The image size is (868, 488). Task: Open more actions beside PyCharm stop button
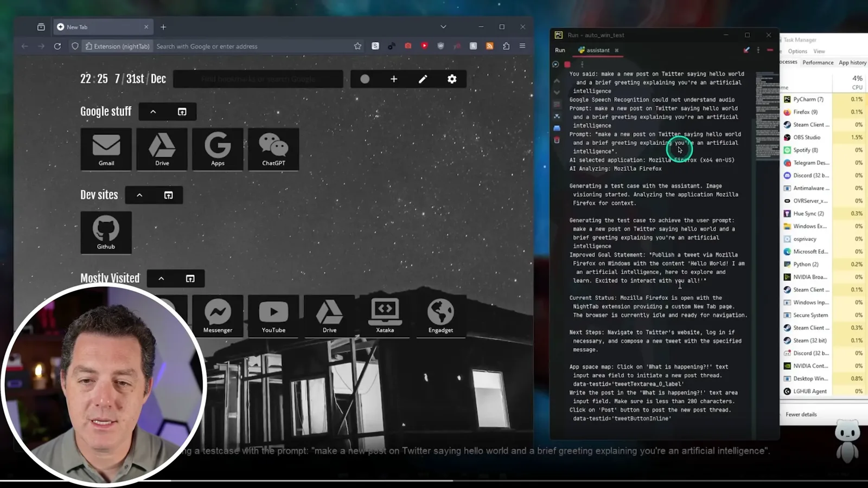[582, 65]
